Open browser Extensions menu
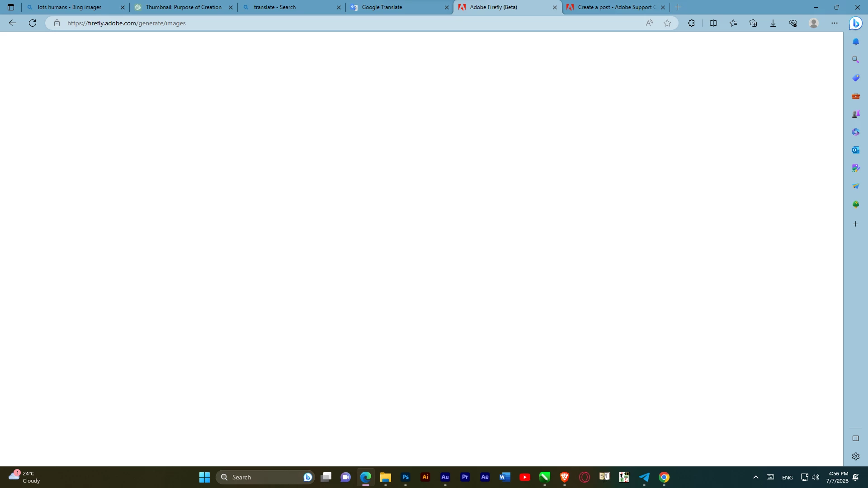Image resolution: width=868 pixels, height=488 pixels. (x=691, y=23)
